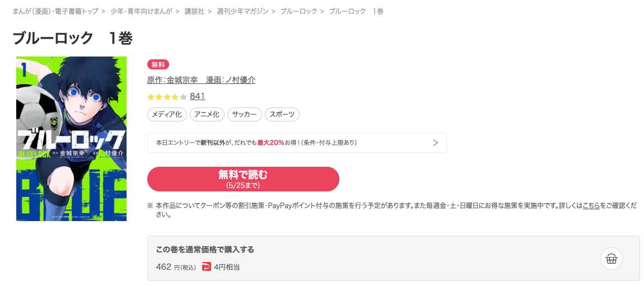Add this volume to the basket

[x=611, y=259]
